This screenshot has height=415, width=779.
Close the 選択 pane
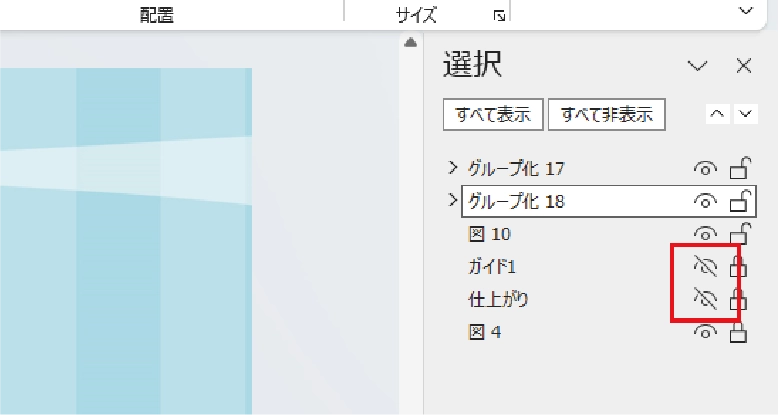pyautogui.click(x=744, y=66)
